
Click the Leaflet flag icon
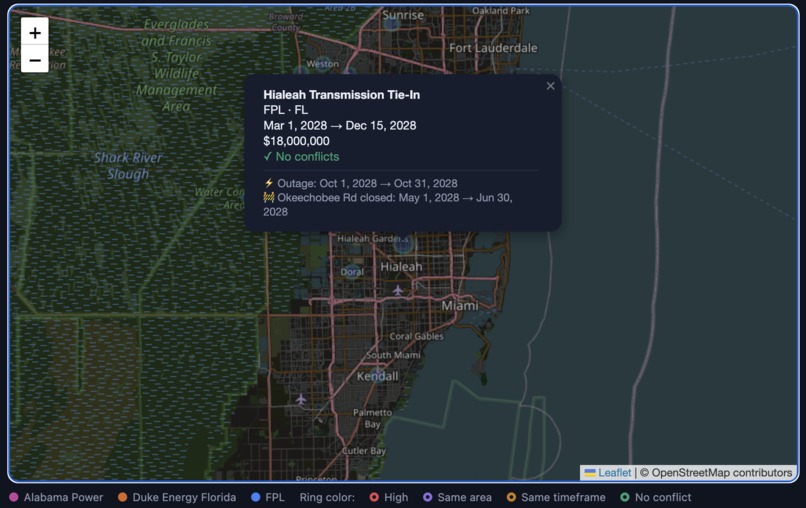[590, 473]
